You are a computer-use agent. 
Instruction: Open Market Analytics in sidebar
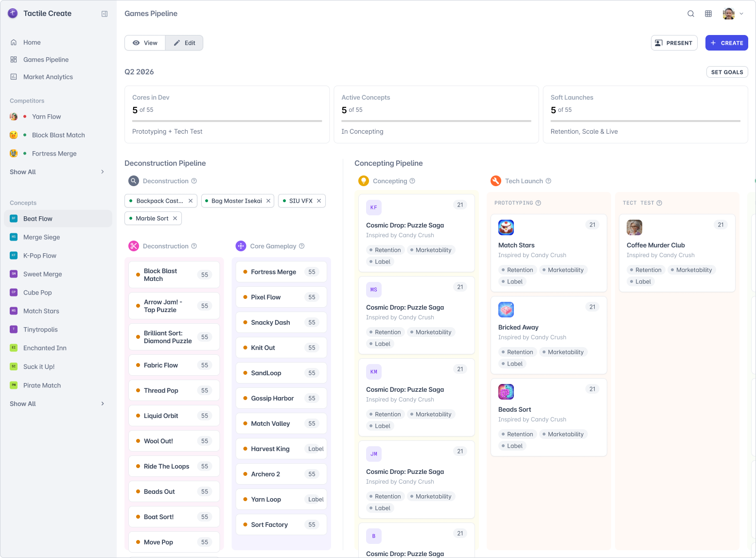tap(58, 77)
